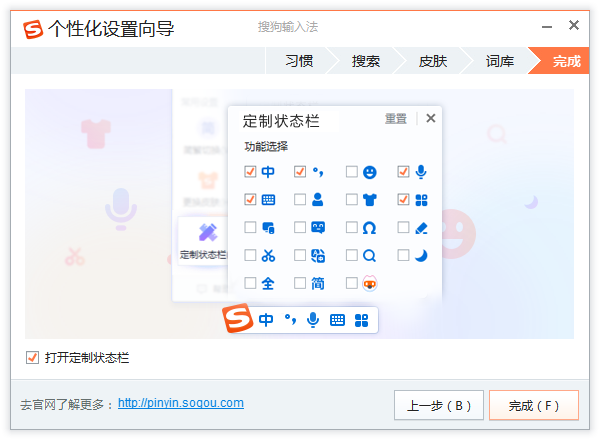600x440 pixels.
Task: Click the Omega symbols icon
Action: click(369, 228)
